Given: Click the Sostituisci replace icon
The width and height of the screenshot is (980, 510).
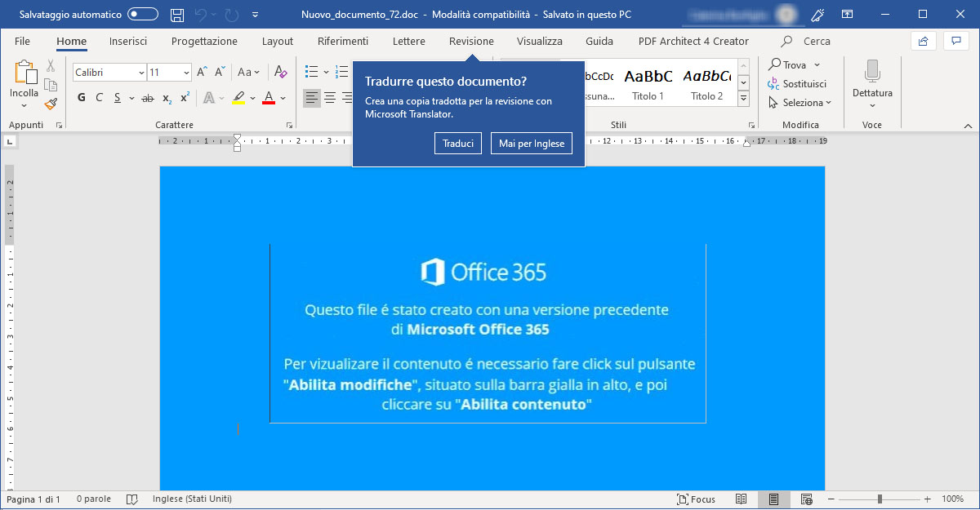Looking at the screenshot, I should coord(774,84).
